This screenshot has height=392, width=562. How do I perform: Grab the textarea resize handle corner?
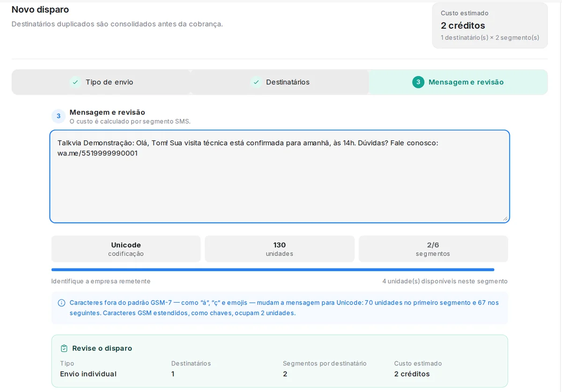pos(505,219)
